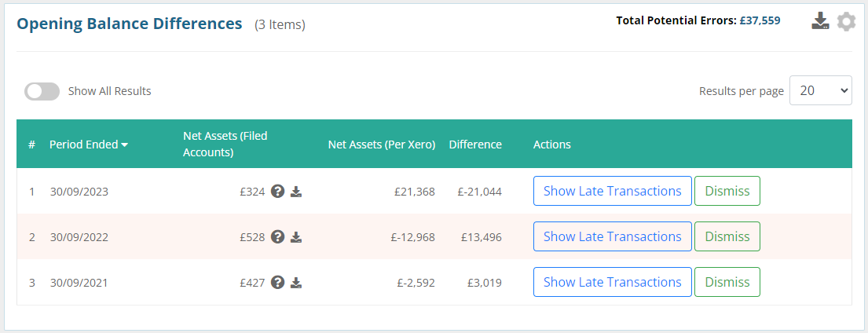Click the question mark icon beside £528

(277, 236)
